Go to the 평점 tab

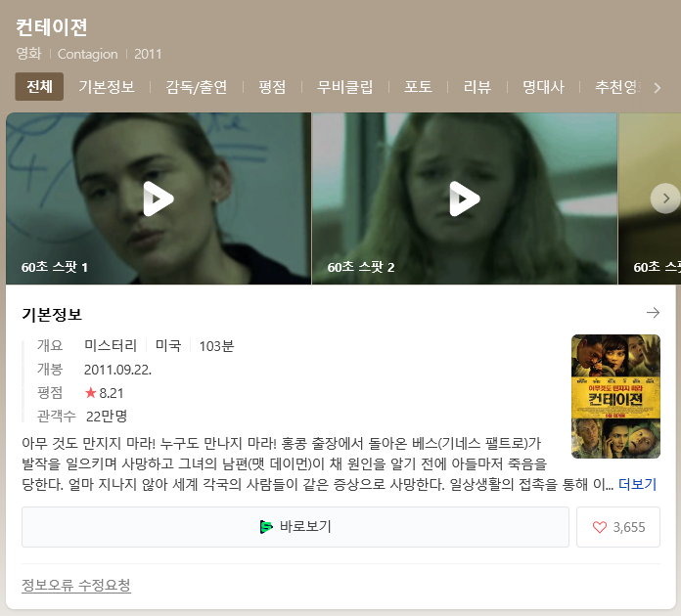tap(272, 87)
